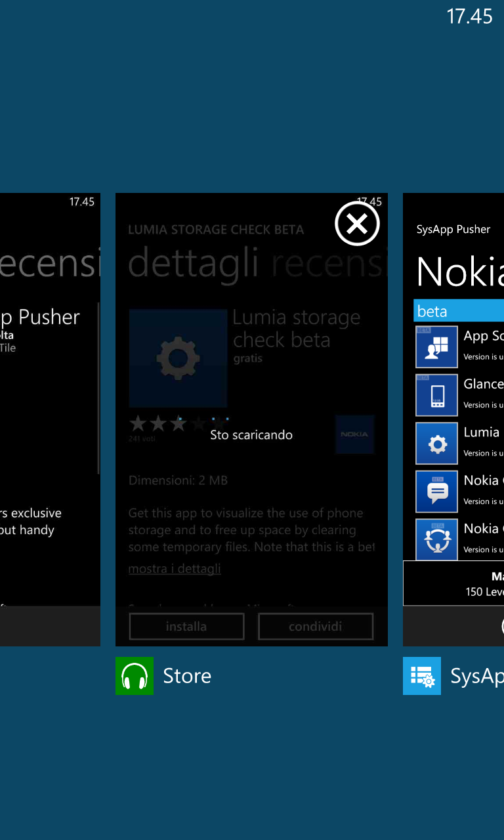The height and width of the screenshot is (840, 504).
Task: Open the Lumia gear icon in SysApp list
Action: point(436,444)
